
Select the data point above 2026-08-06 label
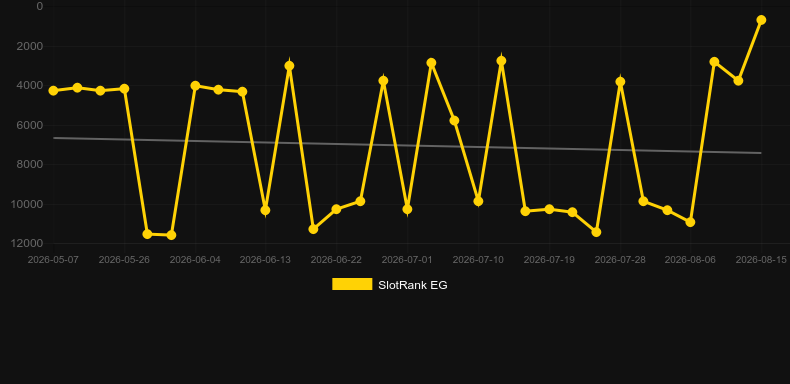pyautogui.click(x=690, y=222)
